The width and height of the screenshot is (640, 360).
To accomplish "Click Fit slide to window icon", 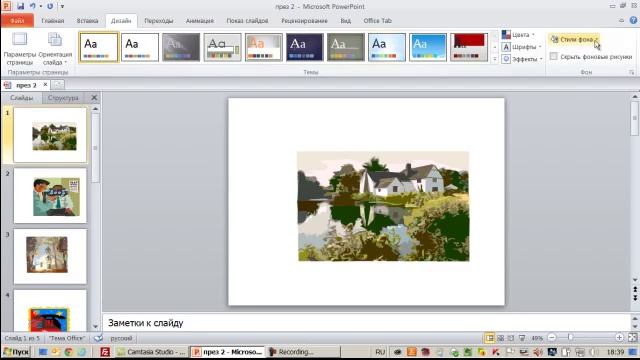I will pos(632,338).
